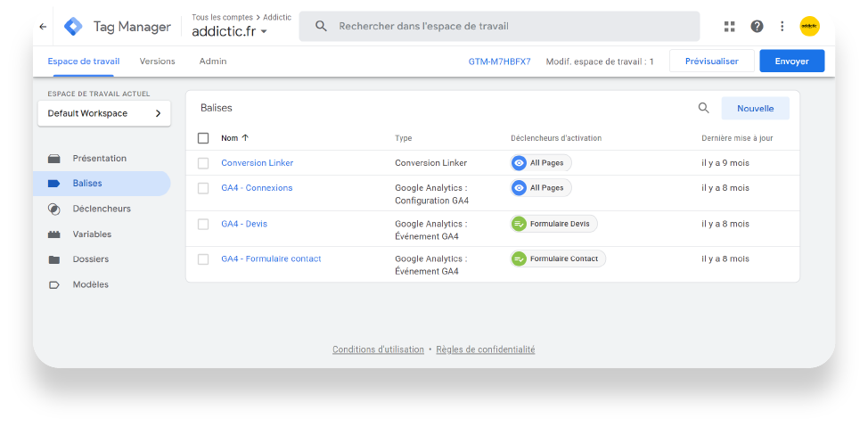868x427 pixels.
Task: Open the Google apps grid
Action: coord(730,27)
